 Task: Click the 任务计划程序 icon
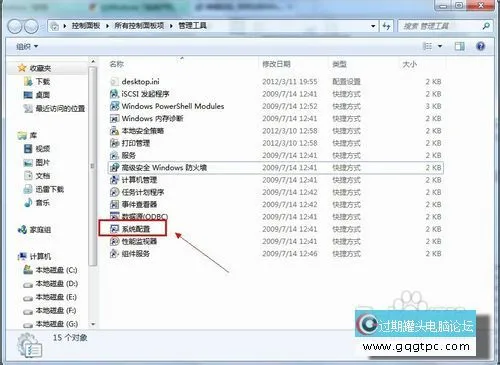[x=114, y=192]
